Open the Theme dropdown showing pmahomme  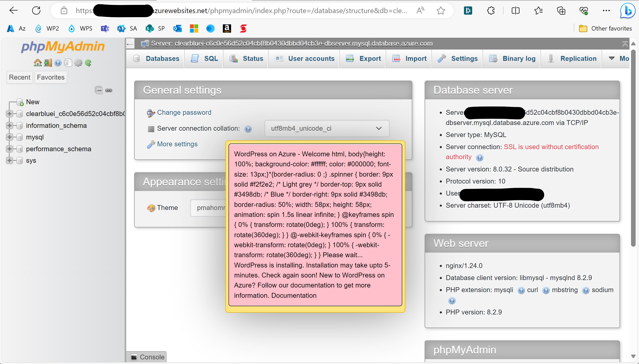pos(208,208)
